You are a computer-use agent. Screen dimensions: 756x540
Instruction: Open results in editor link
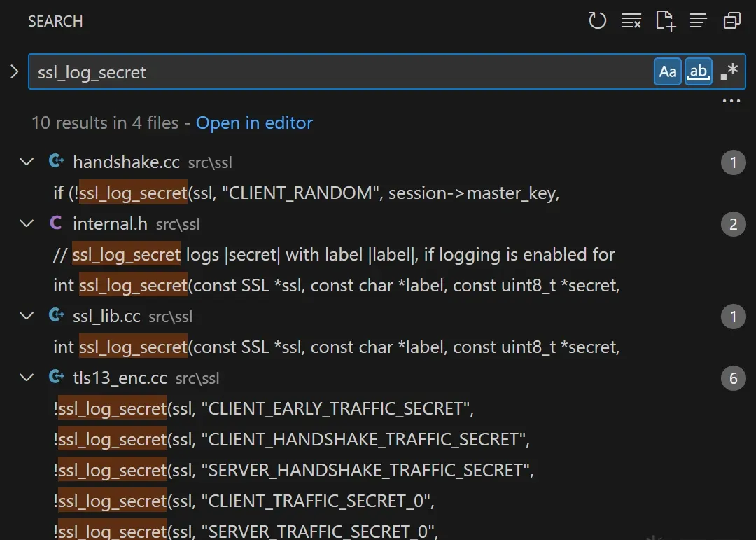coord(254,123)
